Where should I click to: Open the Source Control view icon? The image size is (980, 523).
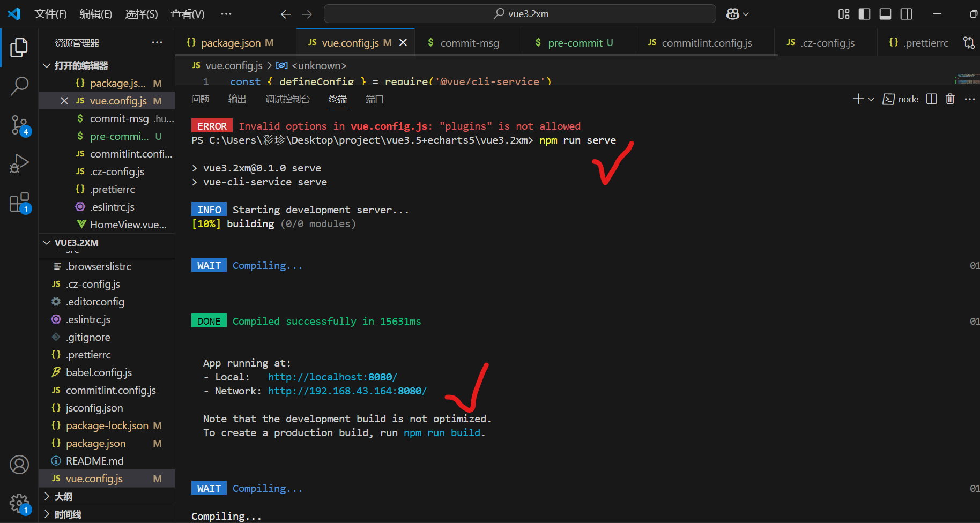[19, 124]
